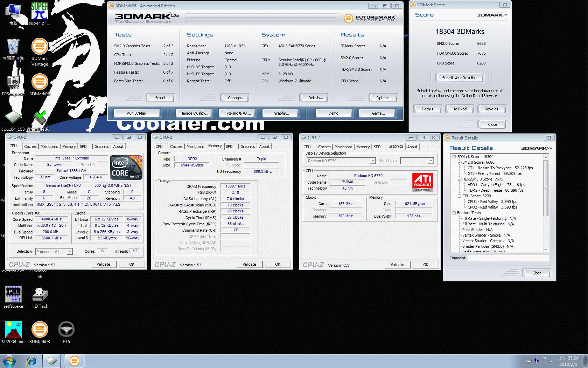Open the cpuz64_153 desktop icon
Image resolution: width=588 pixels, height=368 pixels.
[13, 120]
